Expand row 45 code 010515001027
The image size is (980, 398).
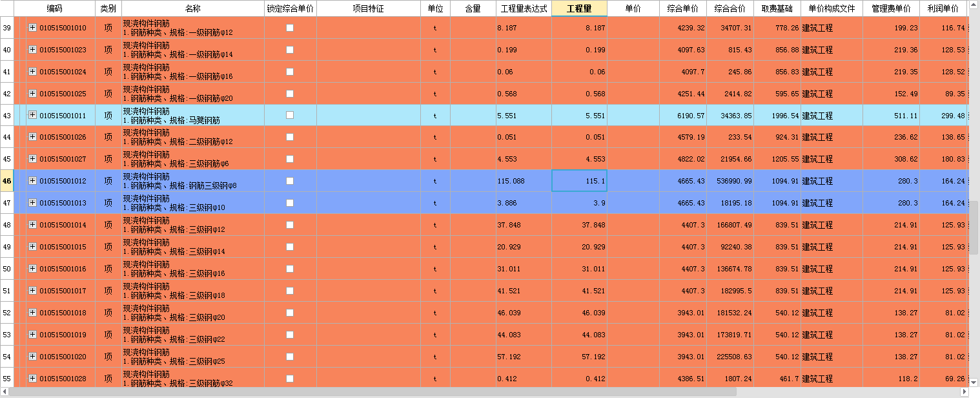[x=32, y=159]
